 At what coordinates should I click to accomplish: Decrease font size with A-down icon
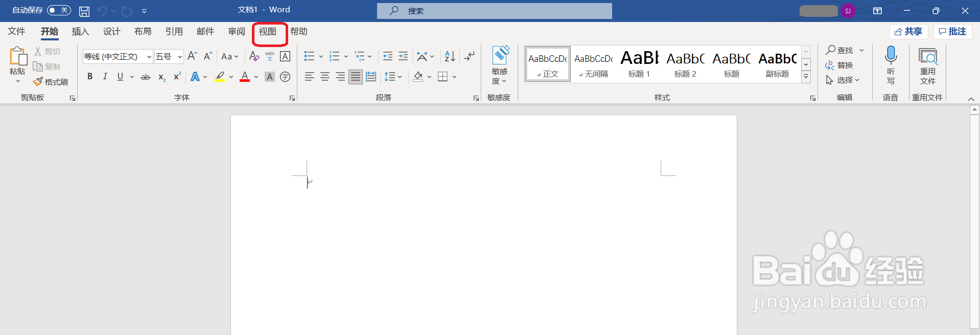[208, 56]
